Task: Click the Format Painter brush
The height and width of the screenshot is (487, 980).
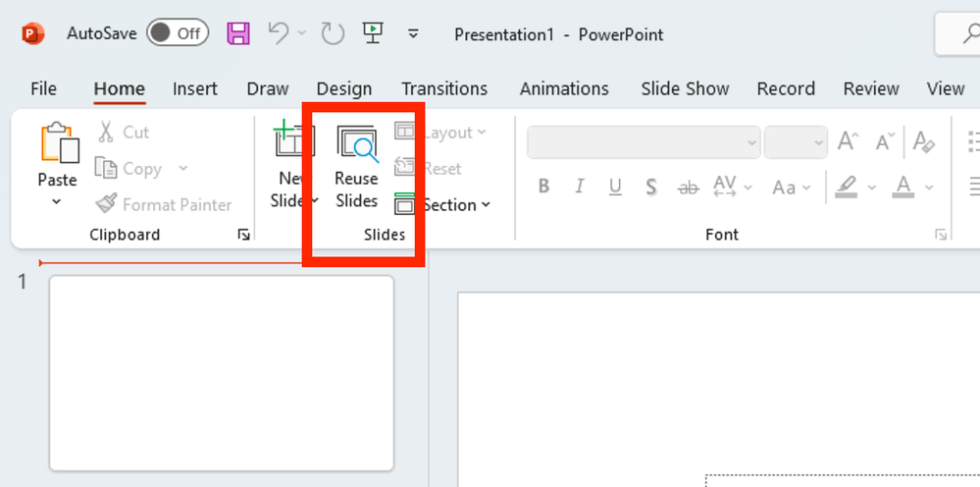Action: 106,204
